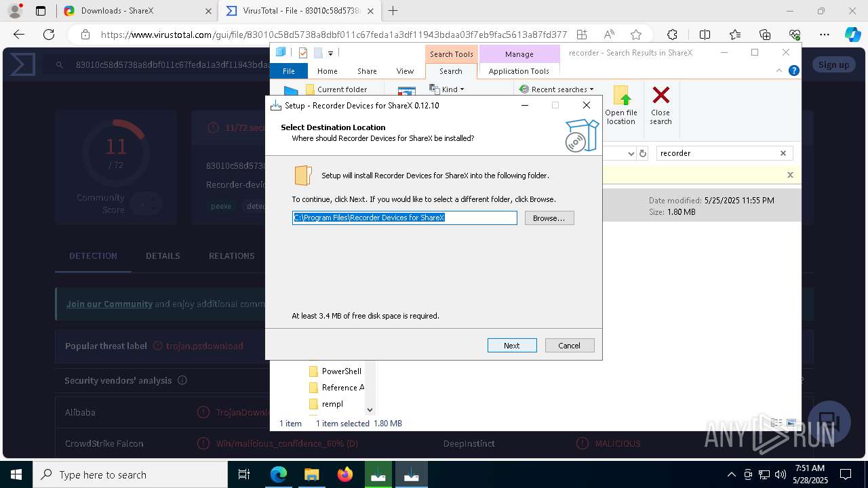Switch to the Share ribbon tab
Image resolution: width=868 pixels, height=488 pixels.
pos(367,71)
